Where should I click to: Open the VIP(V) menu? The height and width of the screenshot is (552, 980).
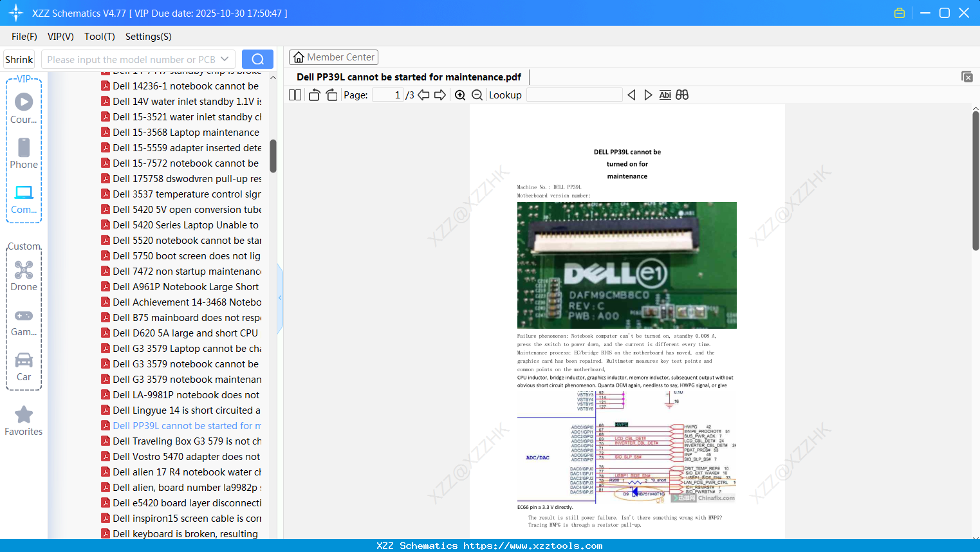click(60, 37)
